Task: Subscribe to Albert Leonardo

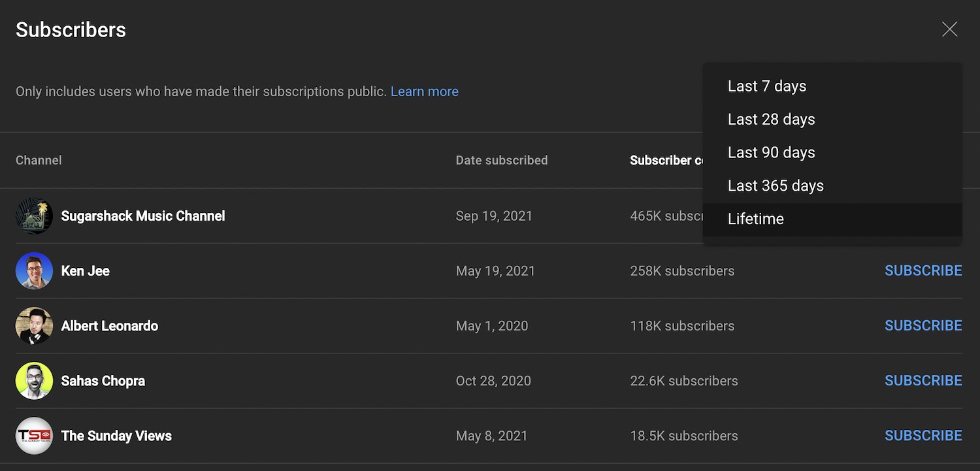Action: [x=923, y=325]
